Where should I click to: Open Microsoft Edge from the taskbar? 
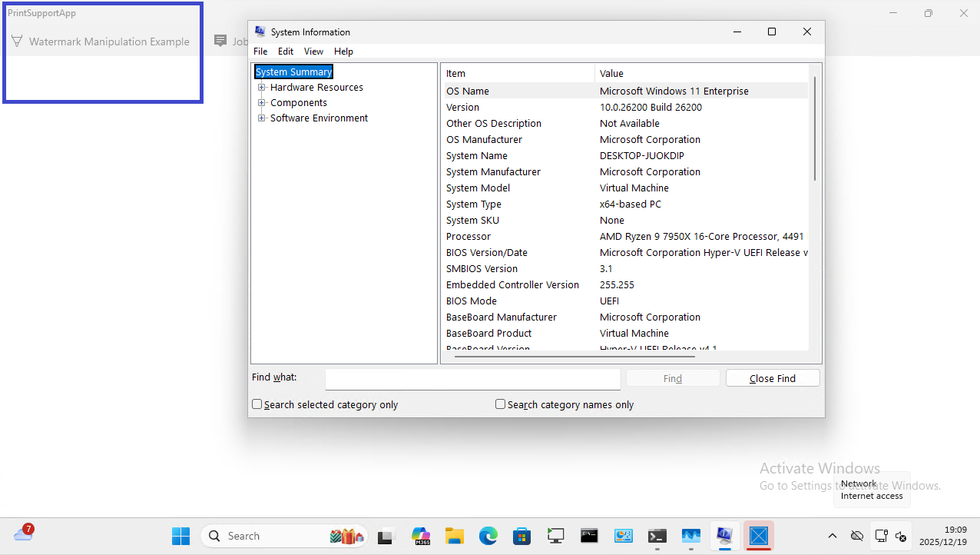point(488,536)
